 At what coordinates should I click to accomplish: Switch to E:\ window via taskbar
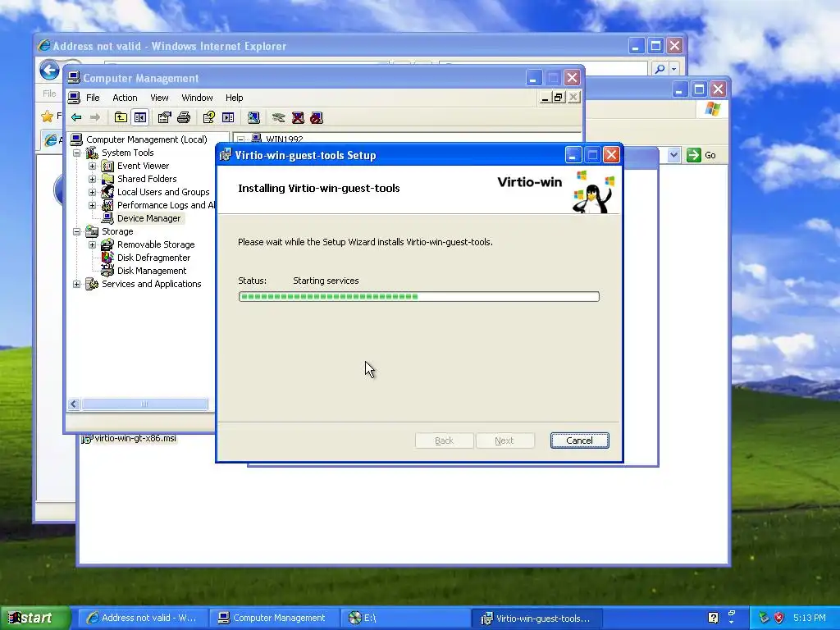[x=405, y=618]
